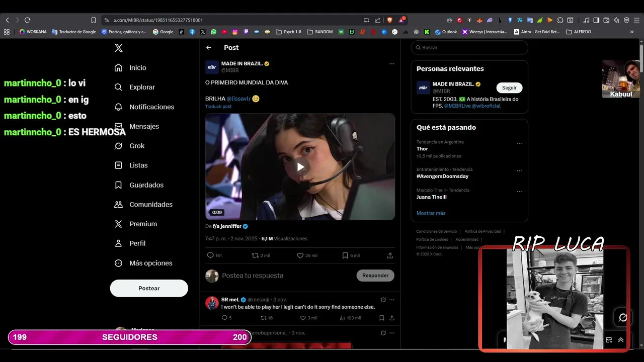This screenshot has width=644, height=362.
Task: Open the post's three-dot options menu
Action: [391, 64]
